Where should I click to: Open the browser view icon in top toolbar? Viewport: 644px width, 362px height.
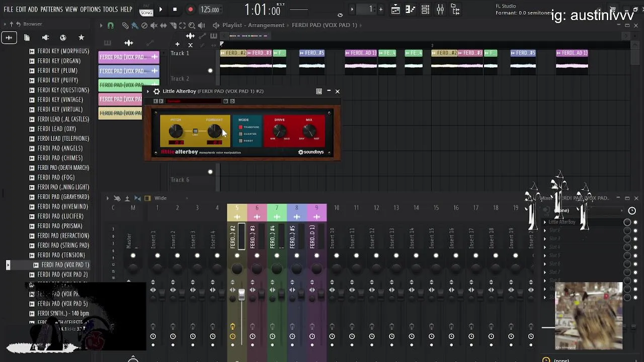tap(455, 10)
